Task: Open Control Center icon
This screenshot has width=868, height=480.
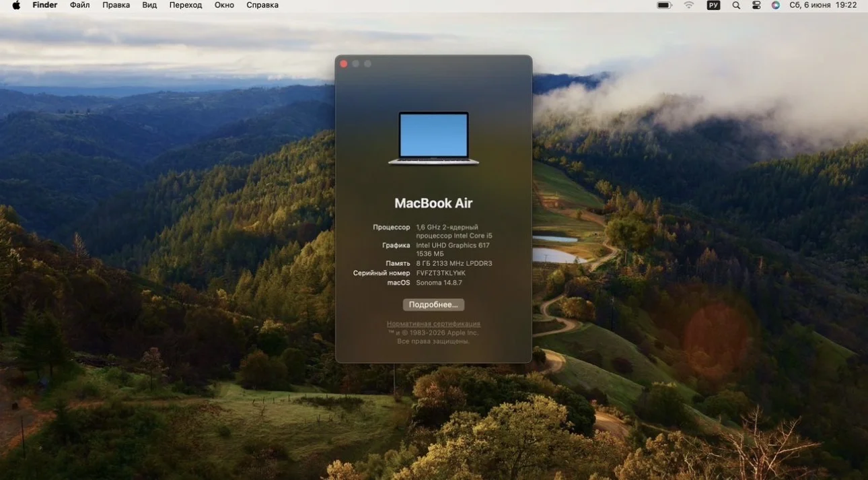Action: (756, 5)
